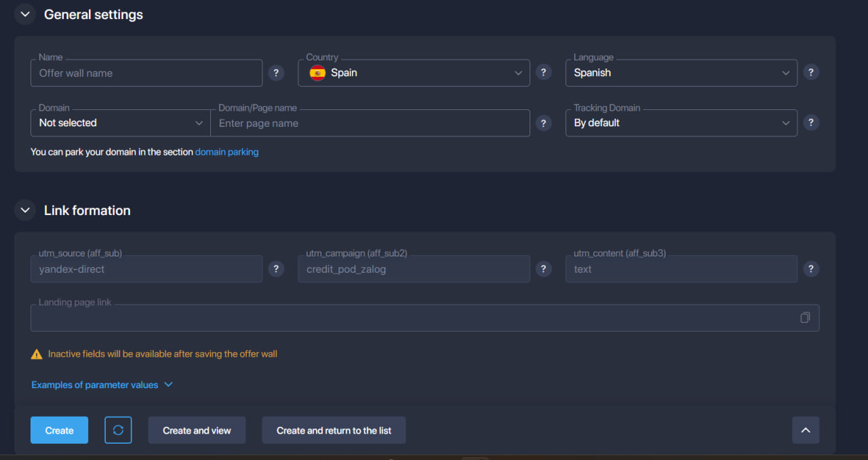Expand Examples of parameter values
Image resolution: width=868 pixels, height=460 pixels.
click(x=102, y=385)
